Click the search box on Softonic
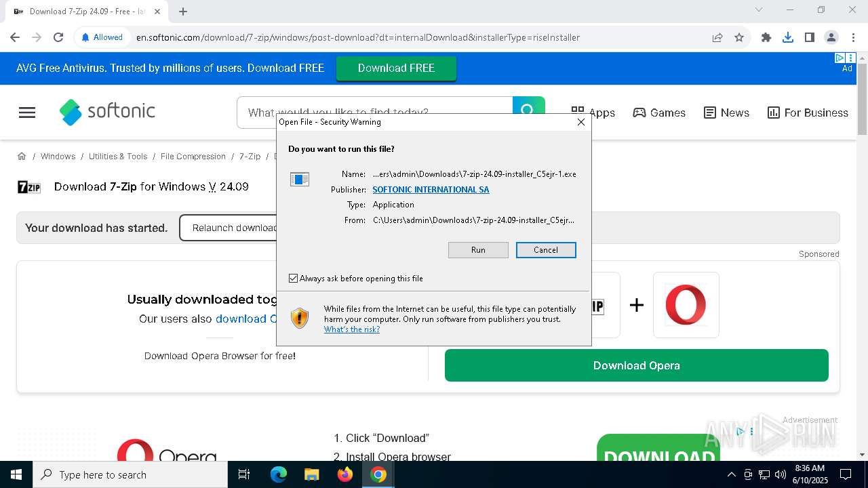868x488 pixels. pos(374,113)
